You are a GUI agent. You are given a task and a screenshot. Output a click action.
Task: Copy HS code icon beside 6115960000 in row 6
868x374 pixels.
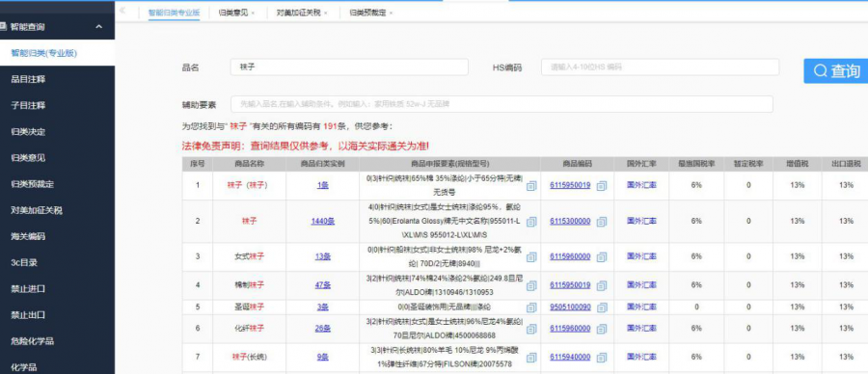coord(602,329)
